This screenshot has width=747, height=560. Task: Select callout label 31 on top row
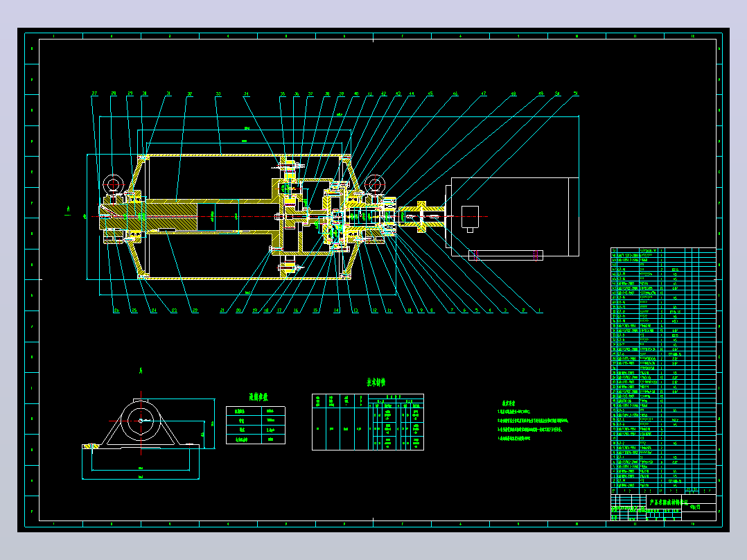[x=168, y=94]
